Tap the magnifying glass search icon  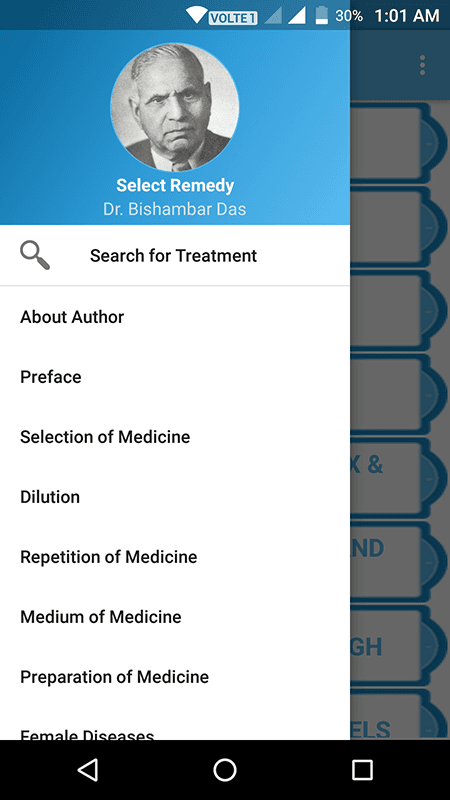pos(35,256)
